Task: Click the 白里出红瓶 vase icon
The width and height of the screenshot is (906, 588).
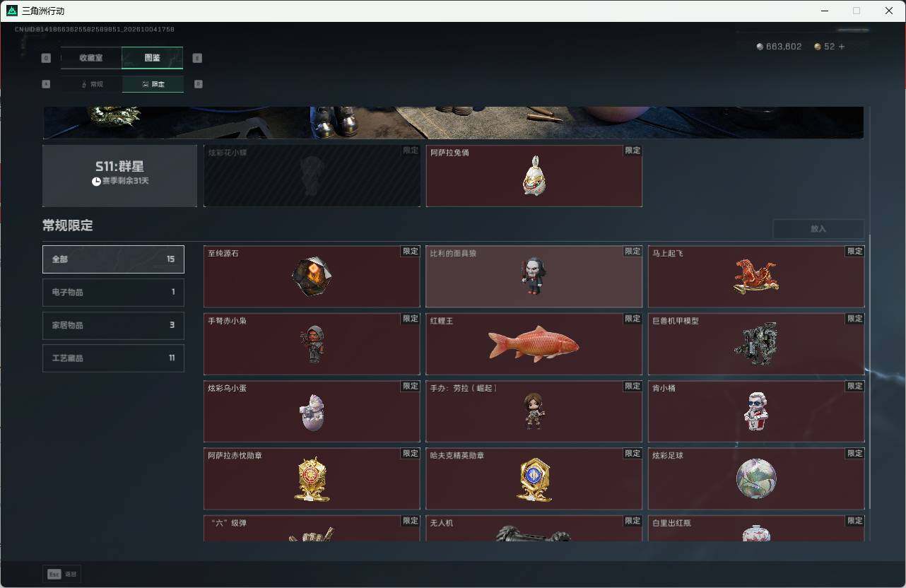Action: [756, 533]
